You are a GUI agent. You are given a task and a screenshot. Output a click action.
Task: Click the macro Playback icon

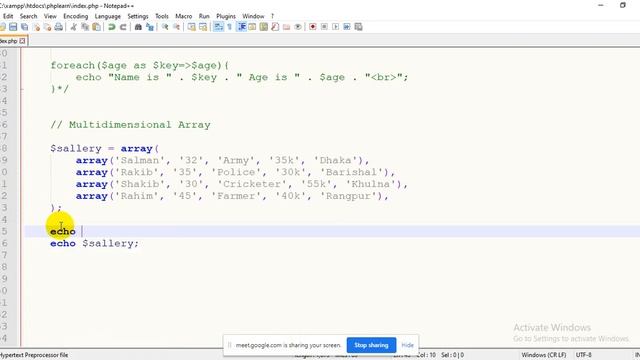point(336,27)
